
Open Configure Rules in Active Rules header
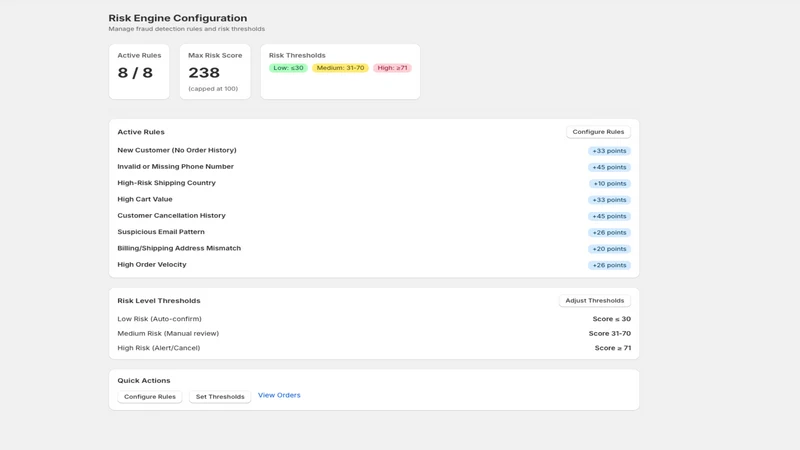(x=598, y=132)
